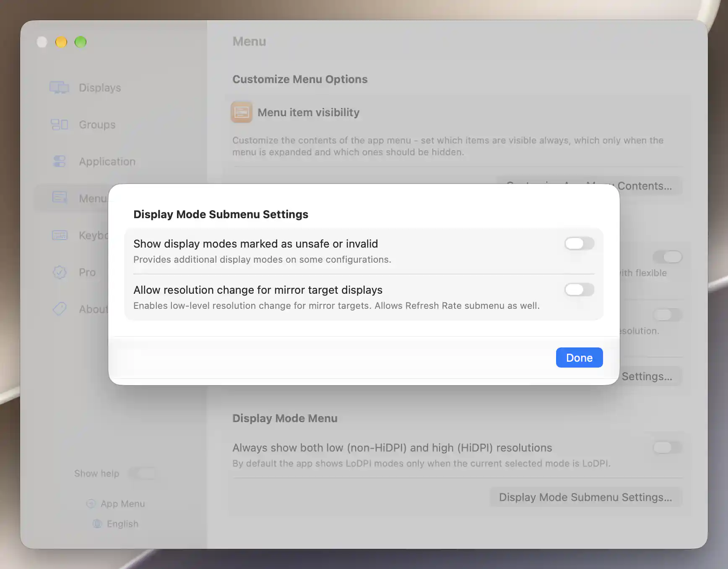The height and width of the screenshot is (569, 728).
Task: Enable resolution change for mirror target displays
Action: tap(579, 290)
